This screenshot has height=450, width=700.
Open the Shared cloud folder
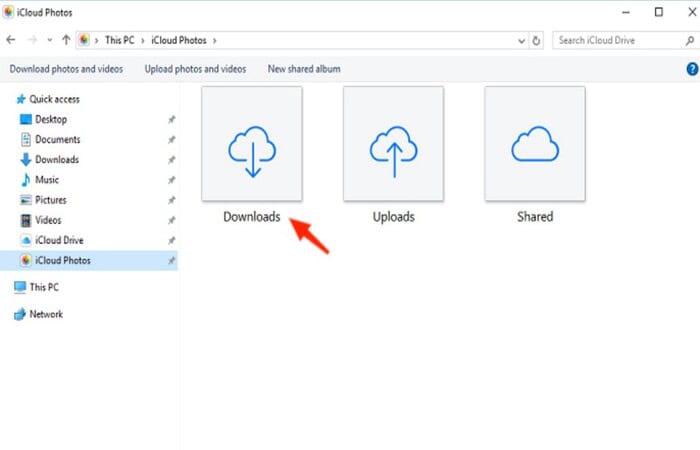[x=535, y=144]
